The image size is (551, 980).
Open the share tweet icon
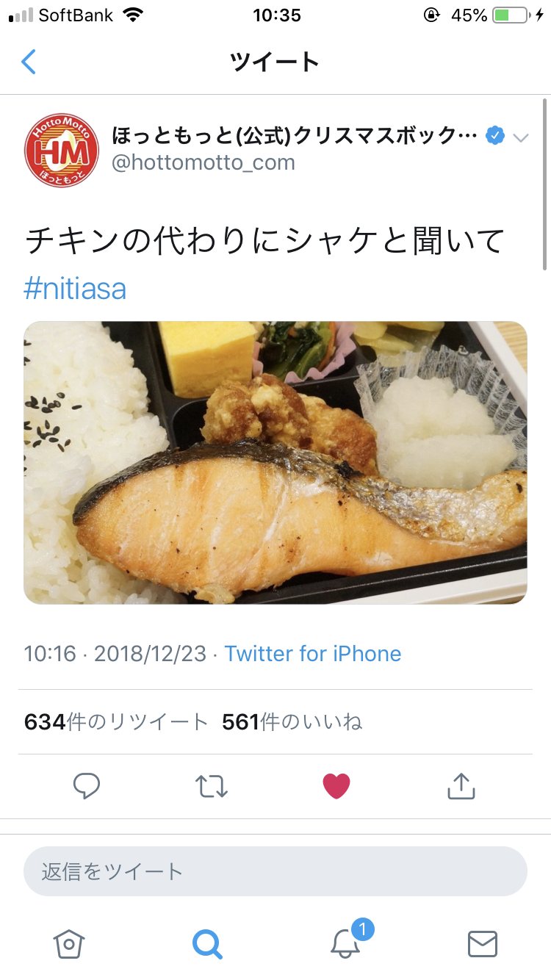(461, 786)
